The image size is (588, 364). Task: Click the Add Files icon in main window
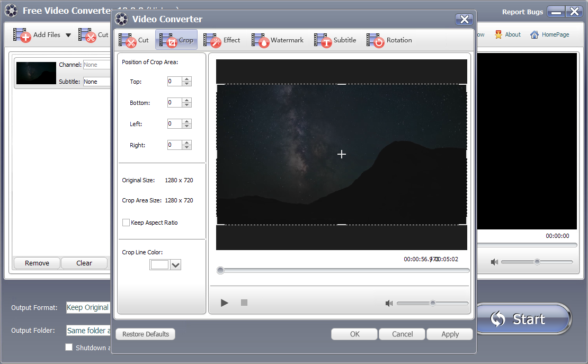(22, 35)
